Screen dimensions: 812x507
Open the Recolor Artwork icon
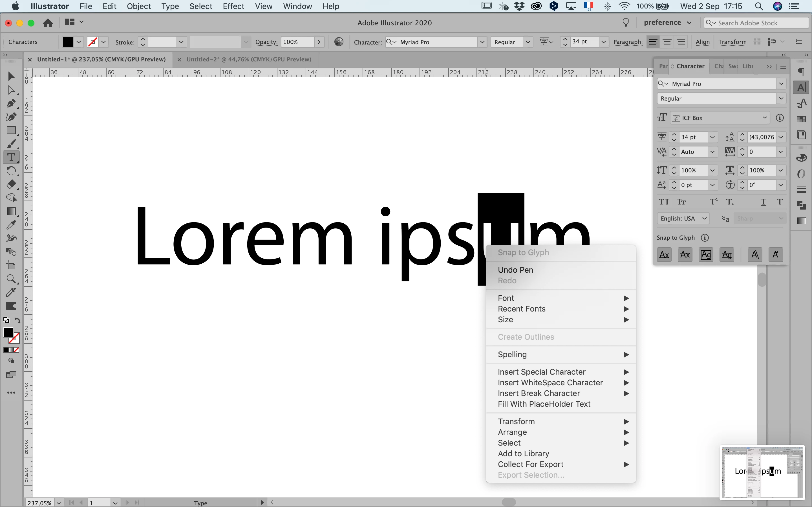(339, 42)
